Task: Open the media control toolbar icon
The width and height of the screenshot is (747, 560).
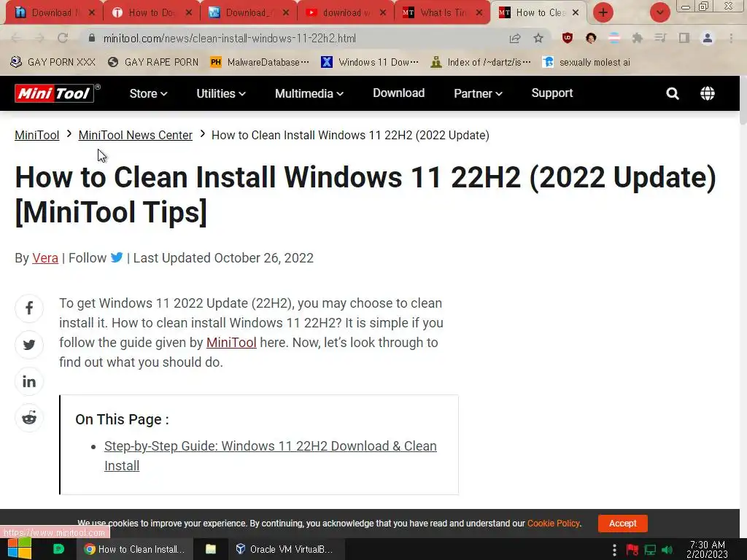Action: (x=660, y=38)
